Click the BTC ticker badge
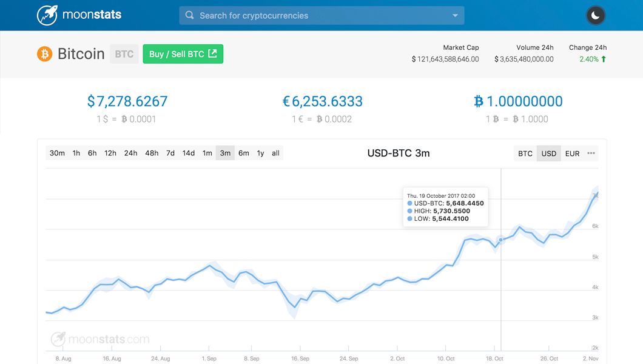The height and width of the screenshot is (364, 643). [124, 54]
